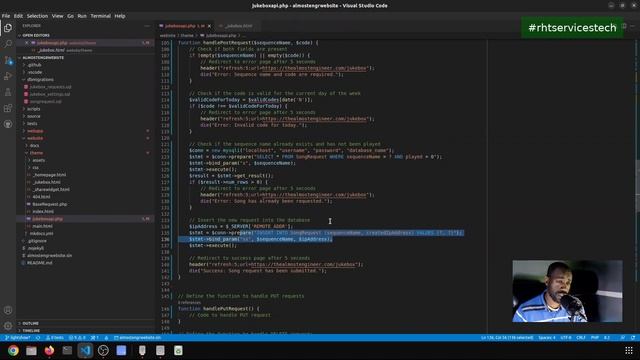Click the synchronize changes icon in status bar
Viewport: 640px width, 360px height.
click(x=38, y=338)
